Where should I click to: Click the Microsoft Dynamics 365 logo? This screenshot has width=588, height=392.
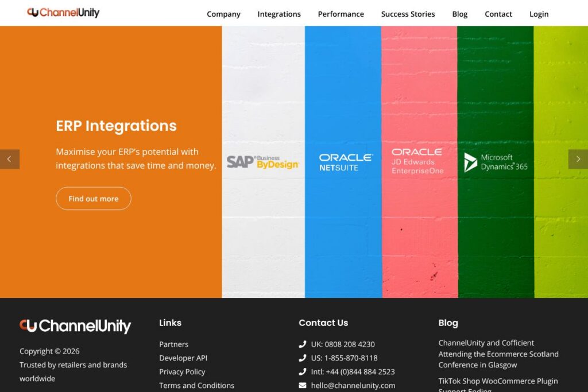(x=496, y=162)
